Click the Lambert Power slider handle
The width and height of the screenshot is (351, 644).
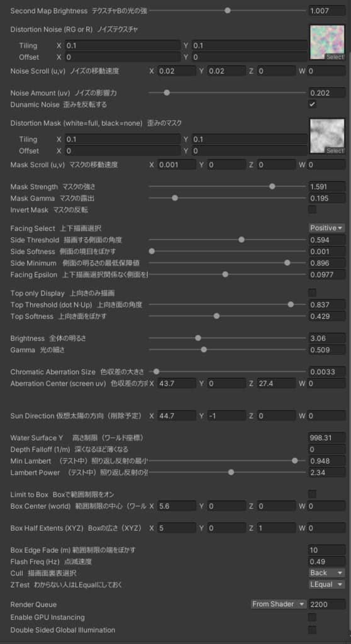pos(231,472)
